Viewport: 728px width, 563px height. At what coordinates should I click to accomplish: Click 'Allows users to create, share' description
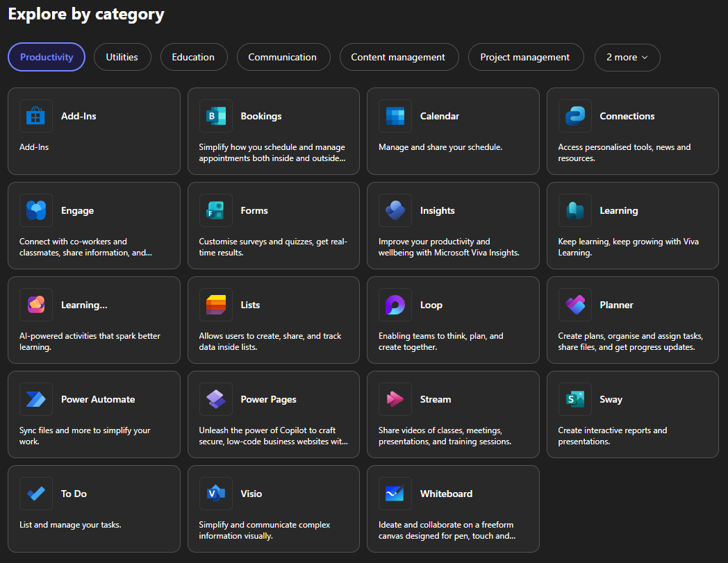pos(270,341)
